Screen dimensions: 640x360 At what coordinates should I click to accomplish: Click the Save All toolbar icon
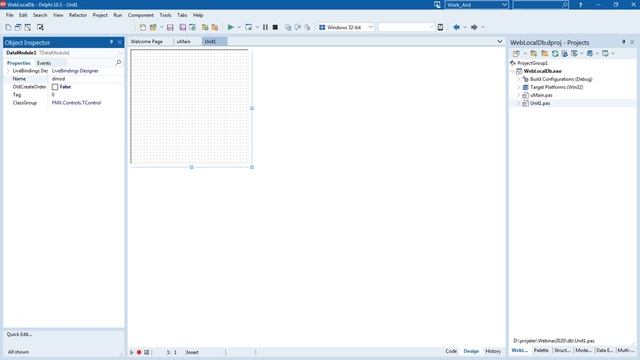(x=182, y=27)
